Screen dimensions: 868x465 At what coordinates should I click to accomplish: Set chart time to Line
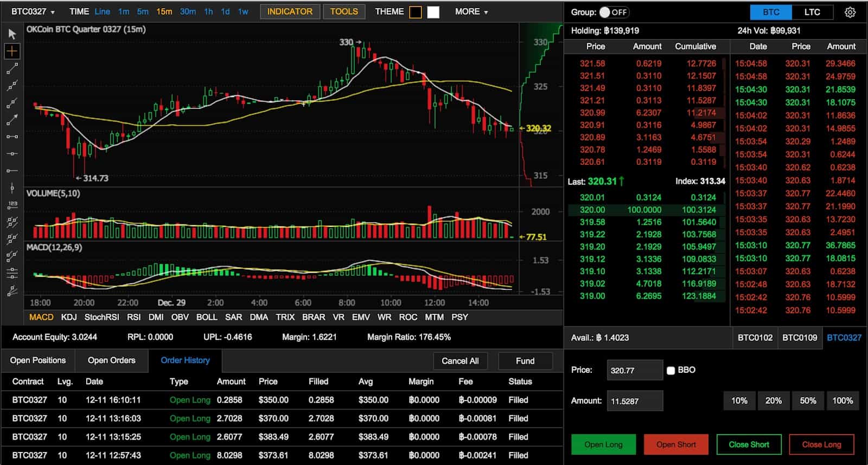tap(102, 11)
